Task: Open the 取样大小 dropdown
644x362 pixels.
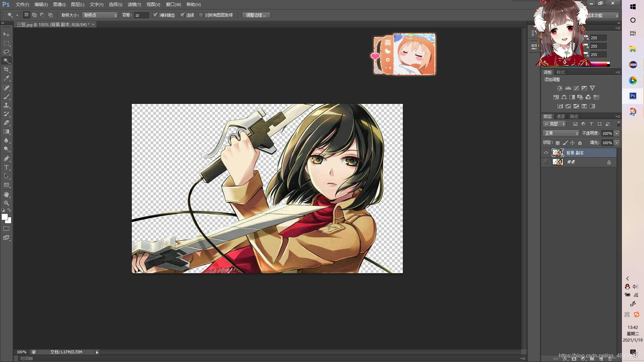Action: (100, 15)
